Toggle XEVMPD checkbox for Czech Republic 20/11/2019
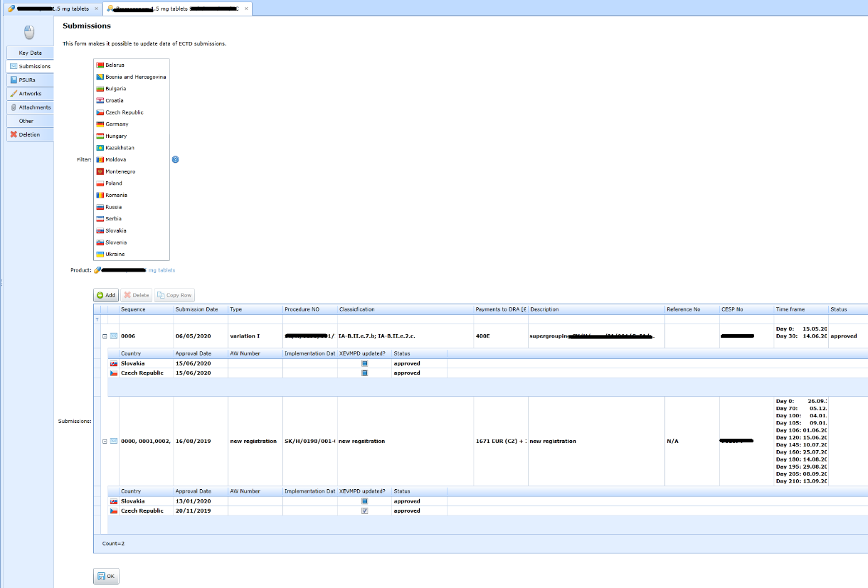This screenshot has height=588, width=868. [x=365, y=511]
